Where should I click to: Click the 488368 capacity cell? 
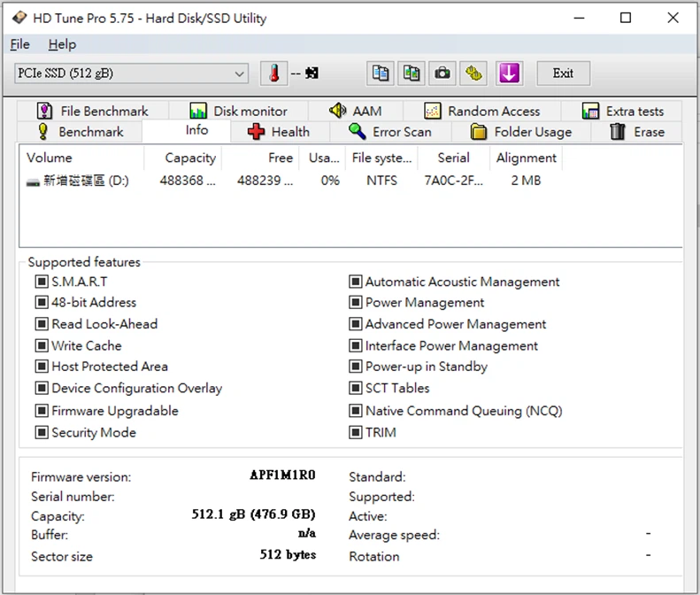pos(188,181)
